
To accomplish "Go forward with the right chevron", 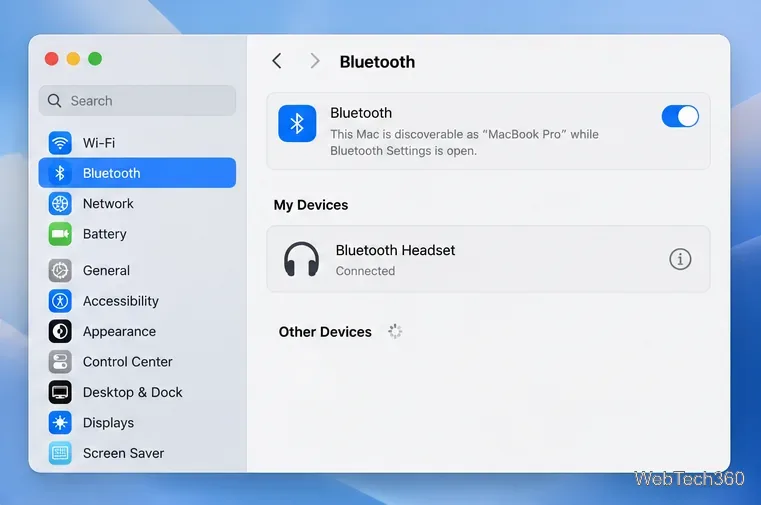I will click(x=315, y=61).
